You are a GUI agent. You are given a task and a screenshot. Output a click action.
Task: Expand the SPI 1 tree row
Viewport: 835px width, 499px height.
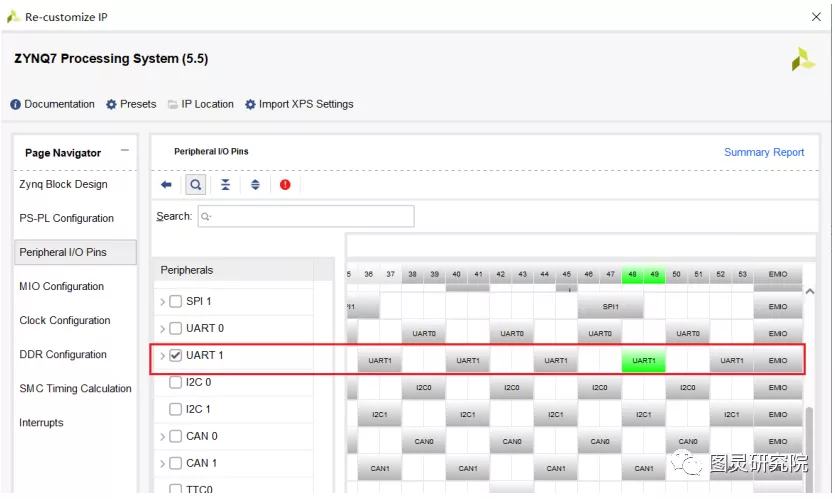pos(162,302)
